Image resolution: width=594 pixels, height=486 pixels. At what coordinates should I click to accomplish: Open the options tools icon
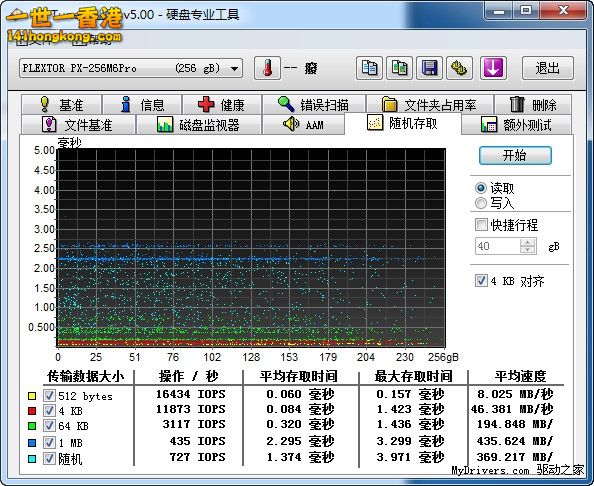[460, 68]
